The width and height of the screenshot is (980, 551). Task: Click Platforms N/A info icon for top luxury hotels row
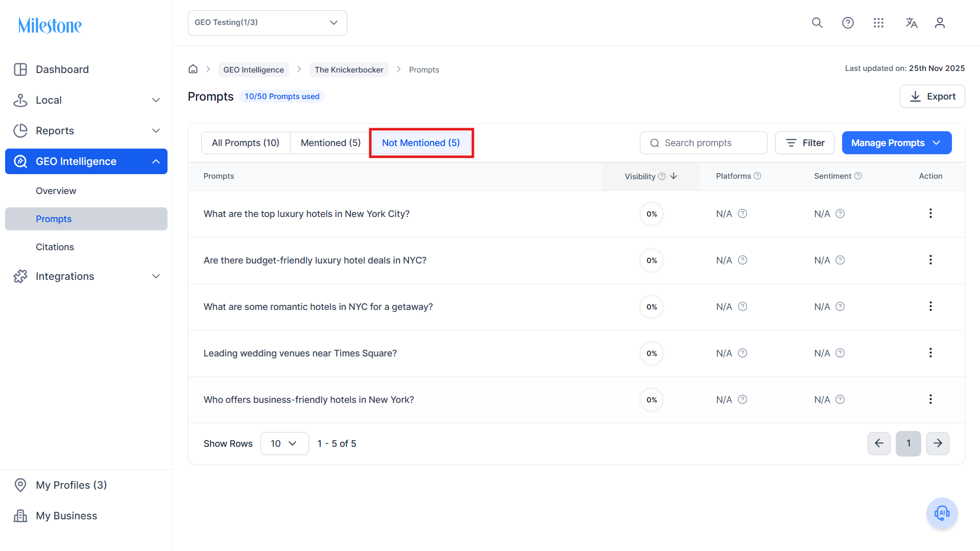(x=743, y=213)
